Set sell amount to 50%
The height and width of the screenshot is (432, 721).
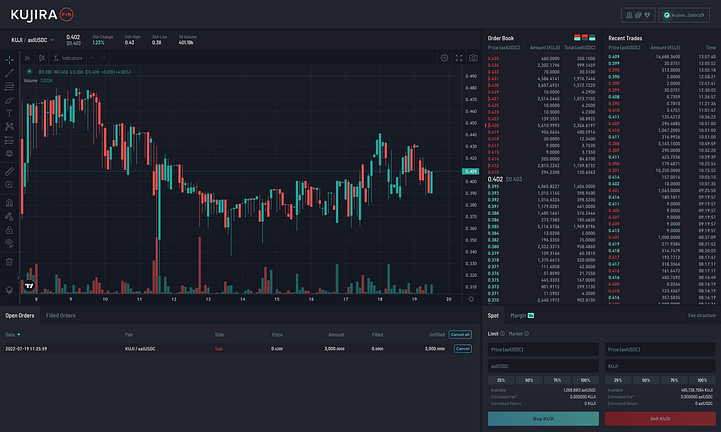coord(646,380)
